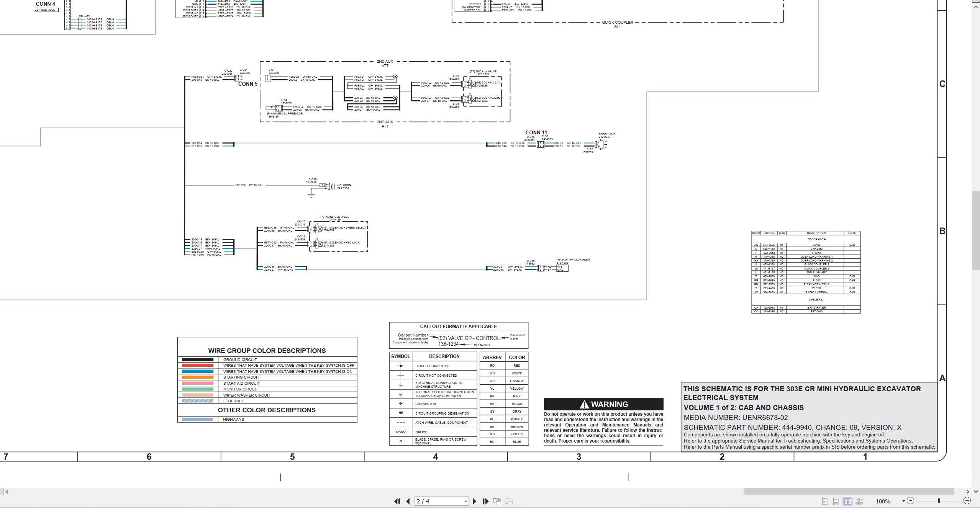Image resolution: width=980 pixels, height=508 pixels.
Task: Click the RADIO ANTENNA table row
Action: click(x=806, y=292)
